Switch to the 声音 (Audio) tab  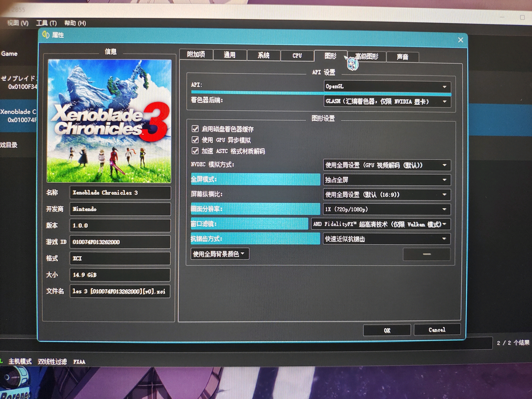(402, 57)
